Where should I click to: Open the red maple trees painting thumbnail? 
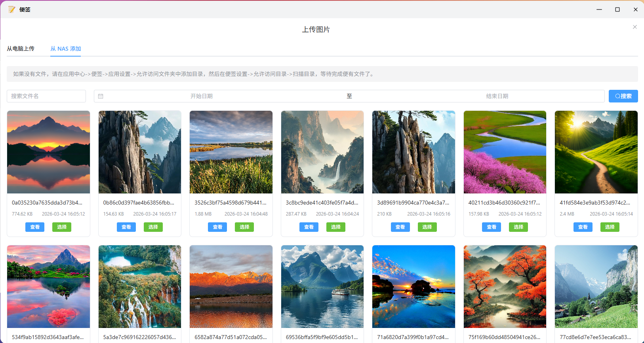pyautogui.click(x=505, y=286)
